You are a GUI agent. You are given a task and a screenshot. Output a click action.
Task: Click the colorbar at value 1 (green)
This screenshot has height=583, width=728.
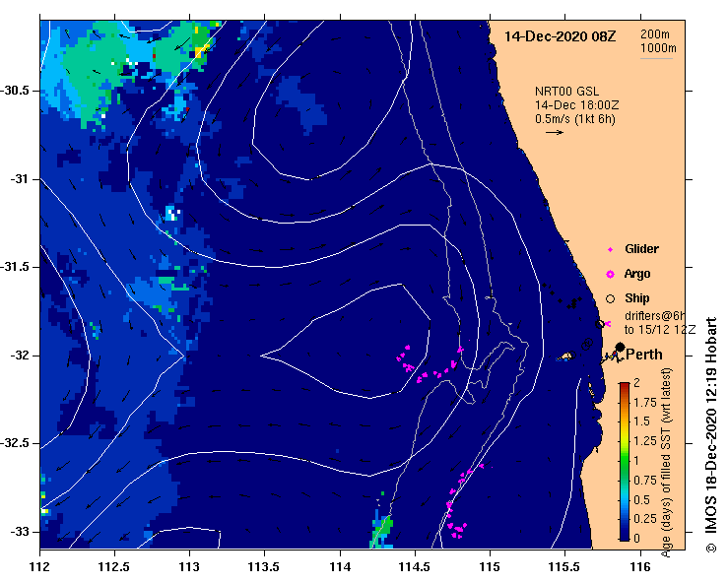pyautogui.click(x=625, y=461)
